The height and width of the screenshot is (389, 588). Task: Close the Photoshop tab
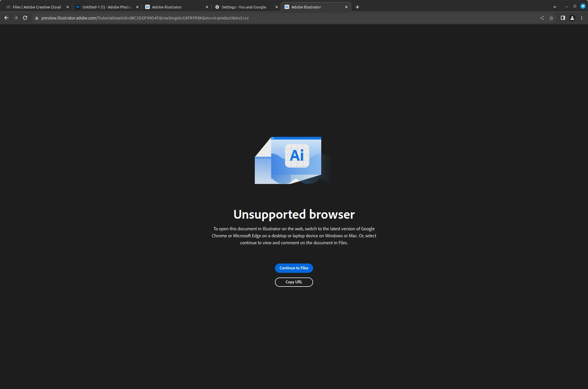137,7
